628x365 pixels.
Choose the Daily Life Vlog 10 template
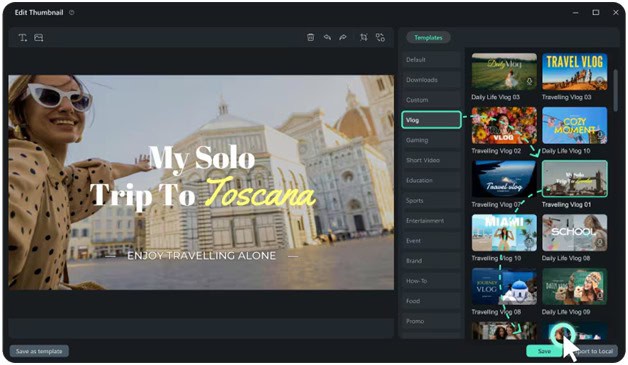(x=574, y=125)
